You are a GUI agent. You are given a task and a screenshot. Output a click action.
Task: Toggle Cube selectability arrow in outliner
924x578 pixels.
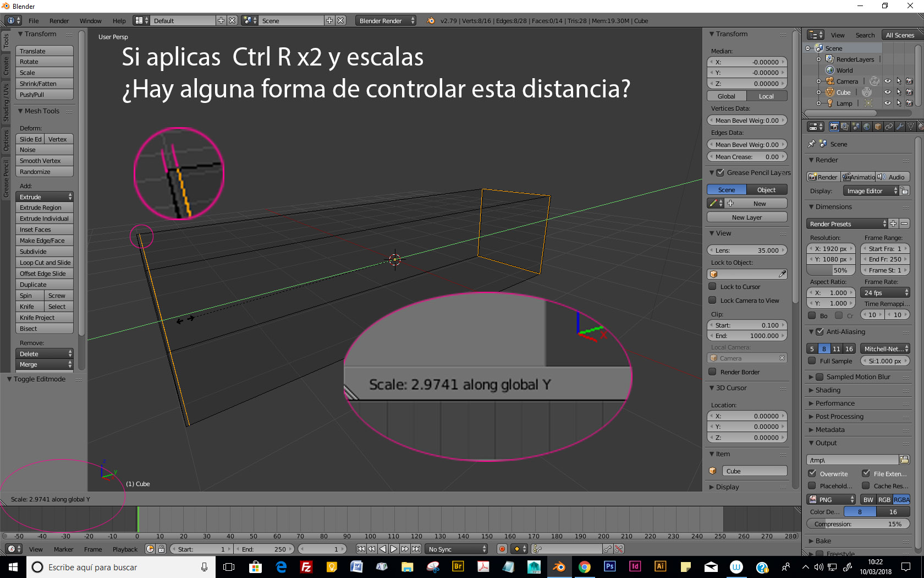pyautogui.click(x=899, y=92)
